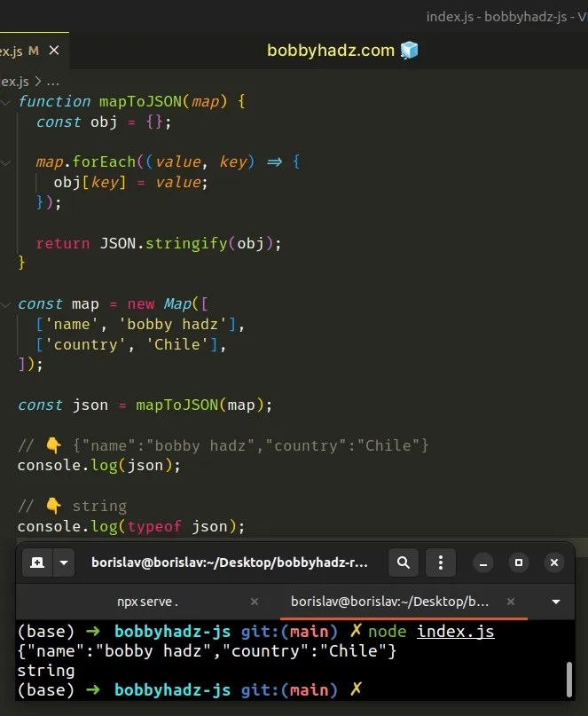Image resolution: width=588 pixels, height=716 pixels.
Task: Click 'return JSON.stringify(obj);' line
Action: click(x=159, y=243)
